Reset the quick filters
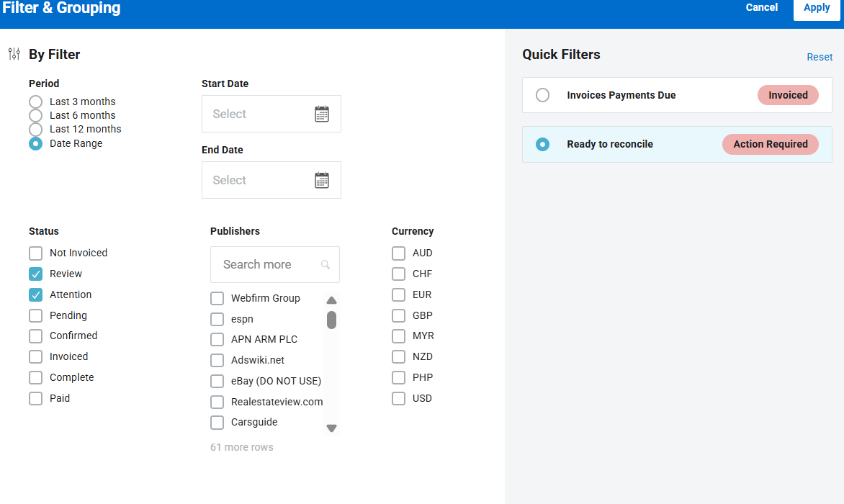Screen dimensions: 844x504 point(820,57)
